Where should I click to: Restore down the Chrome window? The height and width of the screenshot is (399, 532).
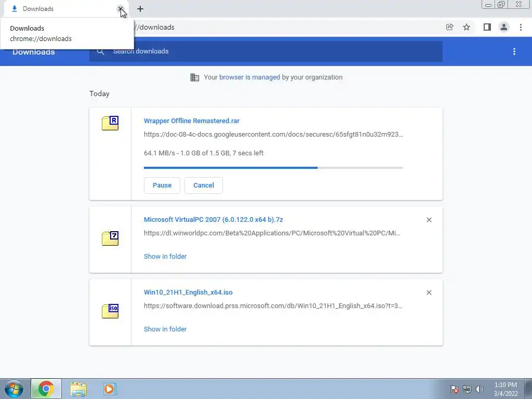pos(501,5)
